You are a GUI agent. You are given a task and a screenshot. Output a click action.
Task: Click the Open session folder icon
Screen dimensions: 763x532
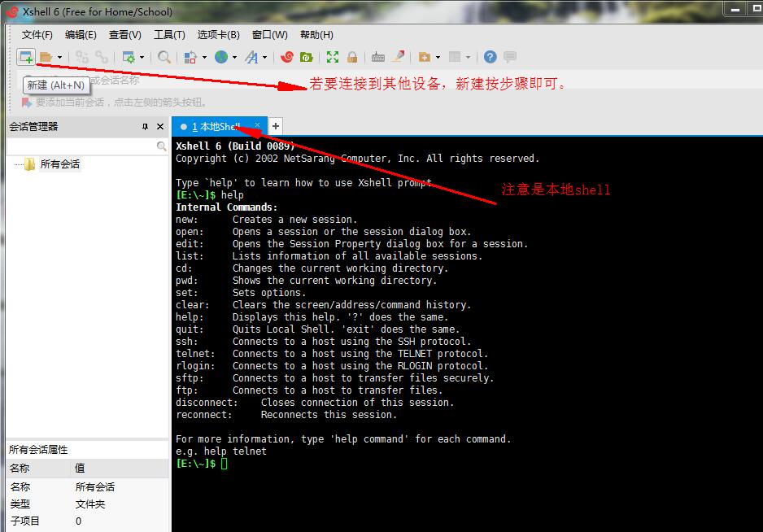pos(46,58)
